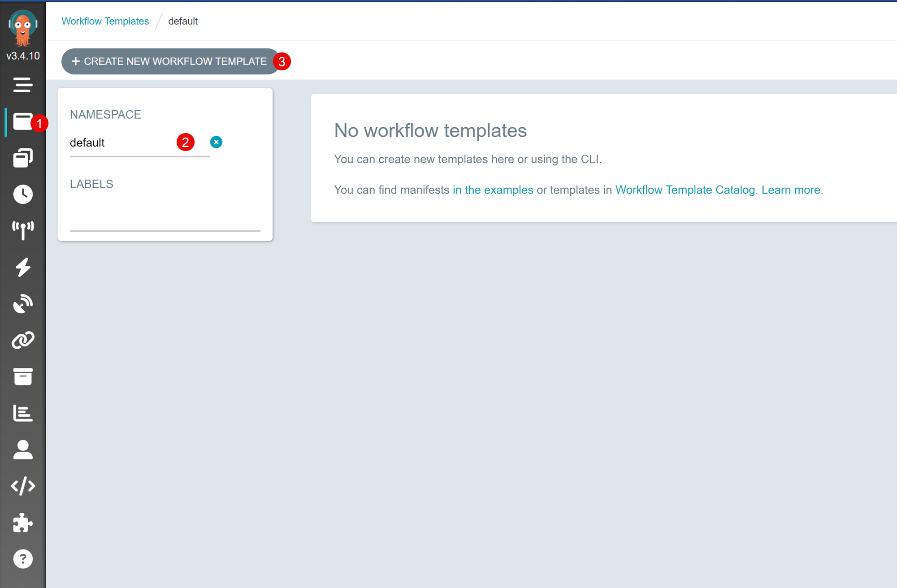
Task: Open the Workflow Templates breadcrumb link
Action: tap(104, 21)
